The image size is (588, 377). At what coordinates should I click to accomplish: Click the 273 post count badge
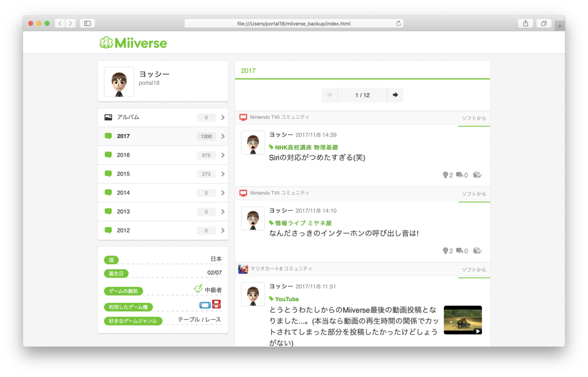(x=206, y=174)
